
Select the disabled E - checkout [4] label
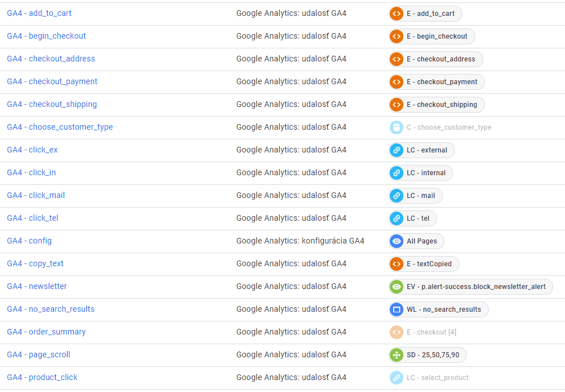(432, 332)
